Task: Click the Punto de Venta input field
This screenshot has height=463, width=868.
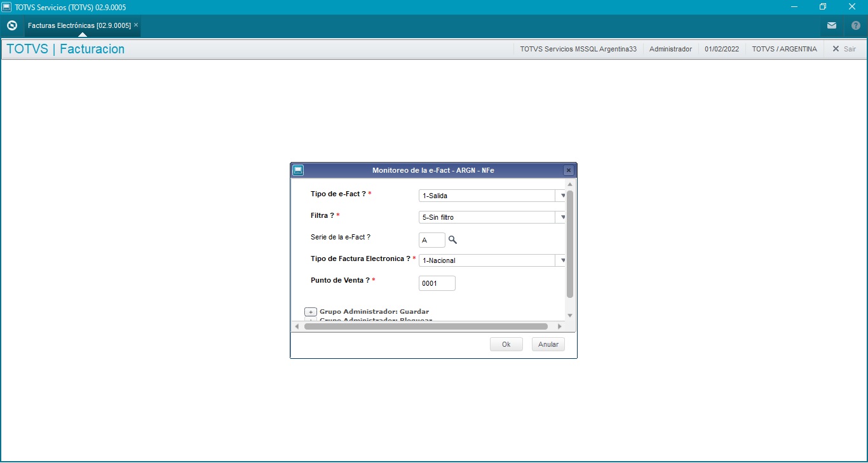Action: [x=437, y=283]
